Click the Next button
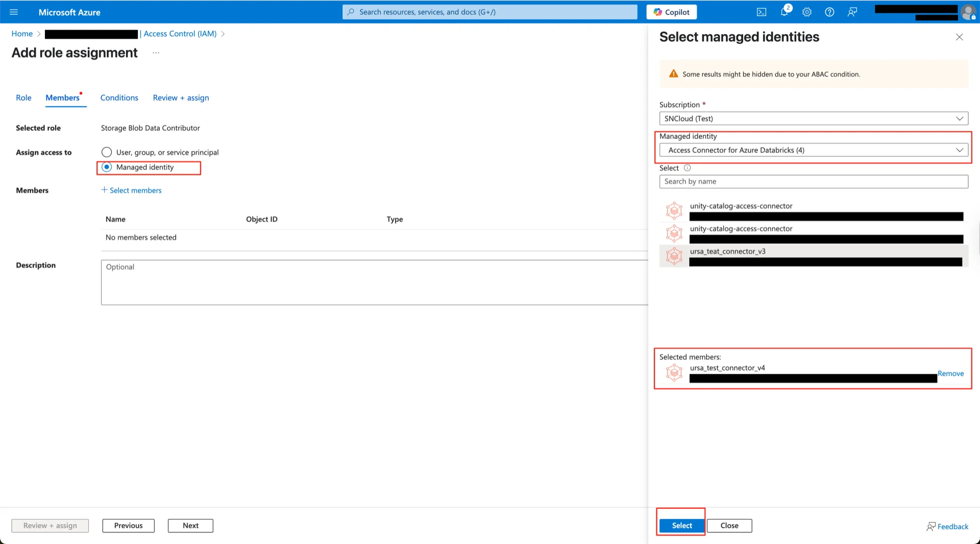The width and height of the screenshot is (980, 544). point(190,526)
